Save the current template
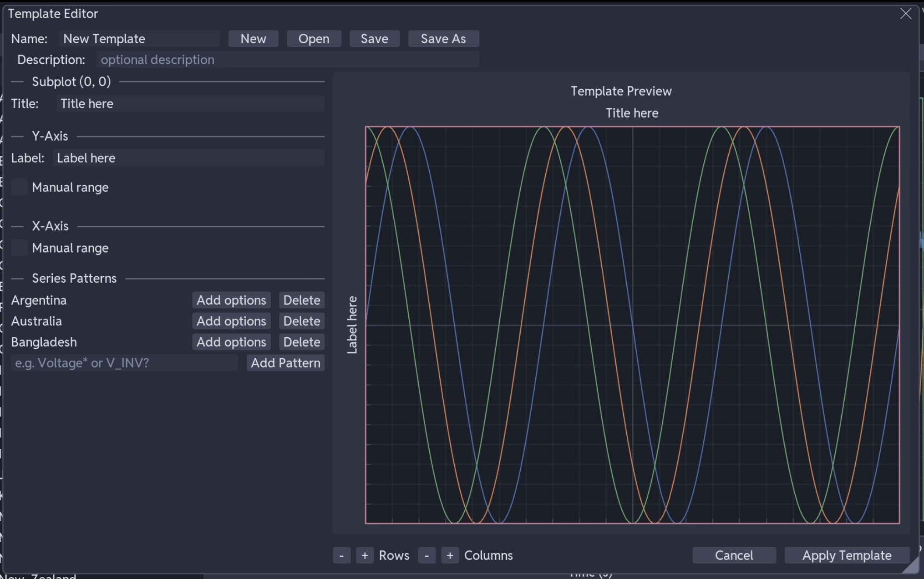Image resolution: width=924 pixels, height=579 pixels. point(374,39)
